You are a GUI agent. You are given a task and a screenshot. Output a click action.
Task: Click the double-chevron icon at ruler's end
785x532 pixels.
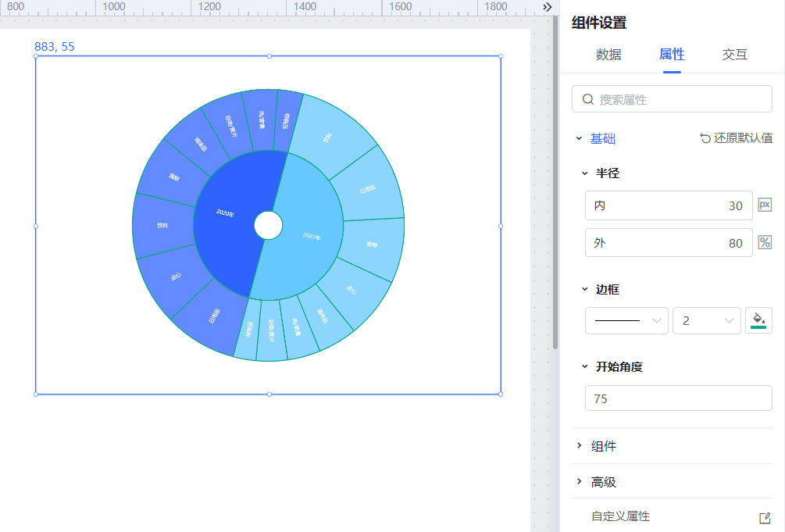[548, 7]
